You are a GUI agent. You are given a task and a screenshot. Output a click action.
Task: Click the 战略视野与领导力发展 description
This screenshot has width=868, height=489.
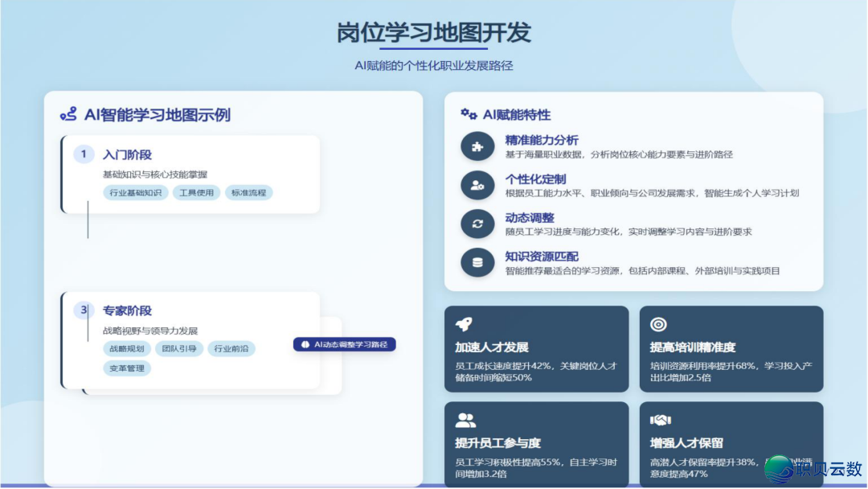(150, 331)
